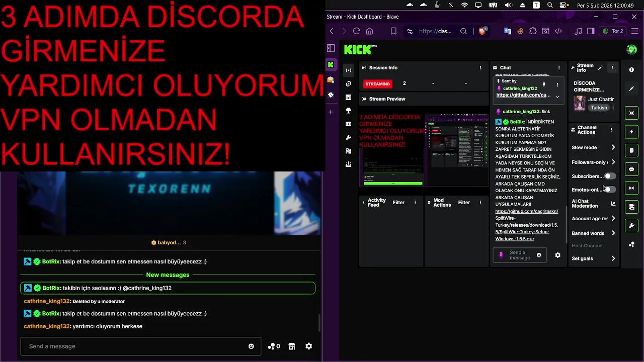Expand Account age restriction options
This screenshot has height=362, width=644.
pos(613,219)
